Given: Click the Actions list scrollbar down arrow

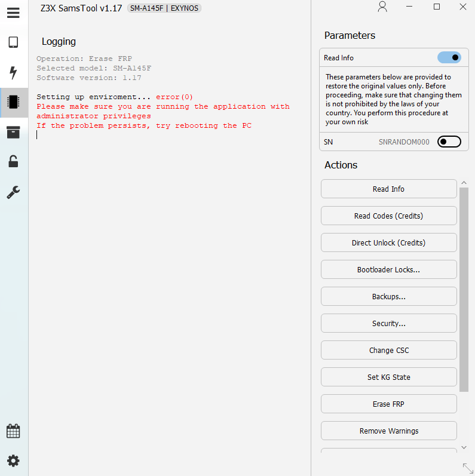Looking at the screenshot, I should (x=464, y=447).
